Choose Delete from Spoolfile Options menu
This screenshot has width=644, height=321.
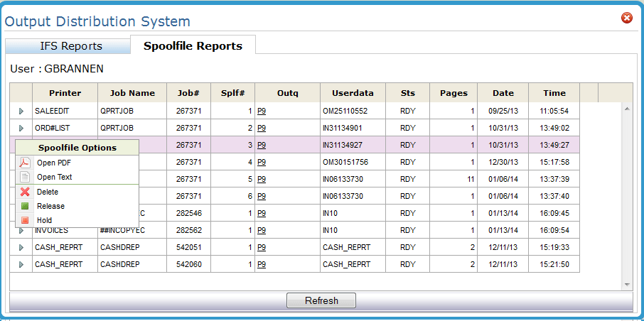(x=48, y=192)
